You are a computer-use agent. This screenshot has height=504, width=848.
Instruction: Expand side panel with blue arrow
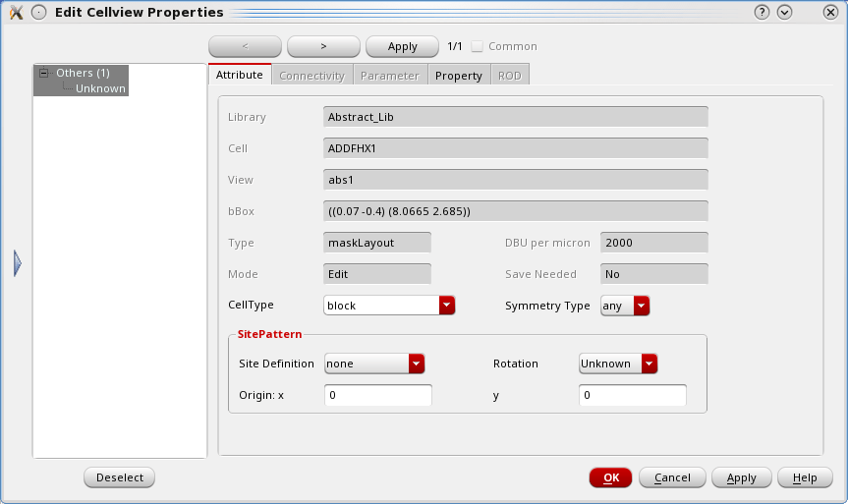pos(18,263)
